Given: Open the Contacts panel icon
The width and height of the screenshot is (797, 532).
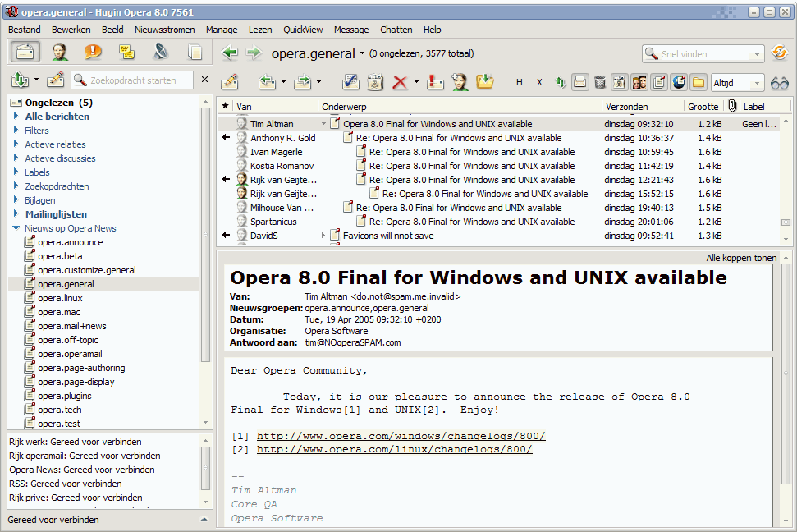Looking at the screenshot, I should 60,53.
